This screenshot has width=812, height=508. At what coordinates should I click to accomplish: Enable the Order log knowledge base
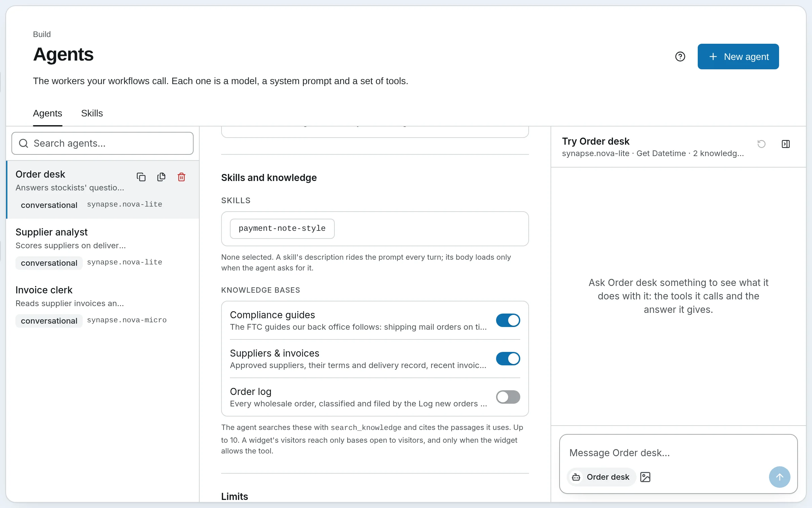pos(508,397)
